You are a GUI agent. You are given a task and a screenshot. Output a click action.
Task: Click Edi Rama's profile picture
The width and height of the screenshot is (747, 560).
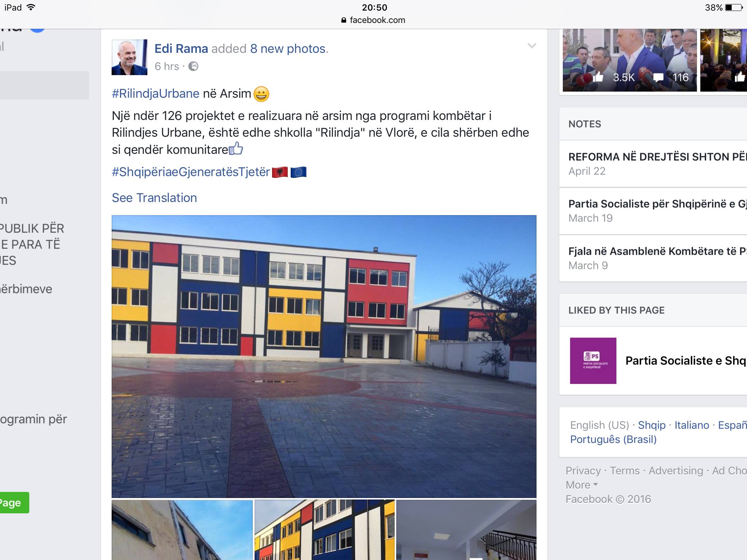(129, 57)
